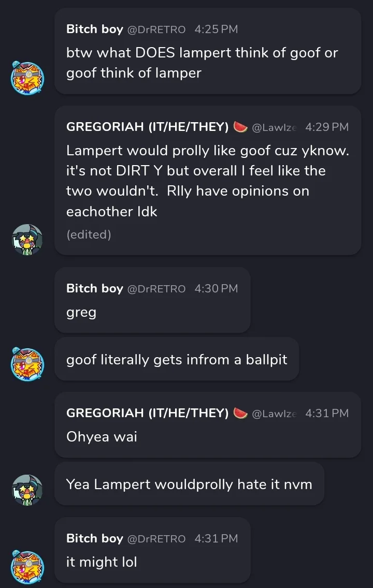Viewport: 373px width, 588px height.
Task: Click the 'Bitch boy' name at 4:30 PM
Action: 95,288
